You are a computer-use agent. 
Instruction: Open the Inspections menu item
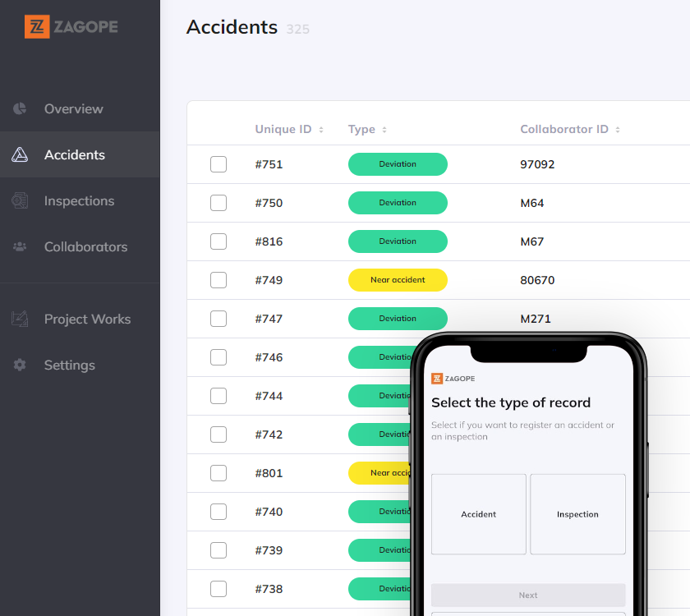coord(79,200)
